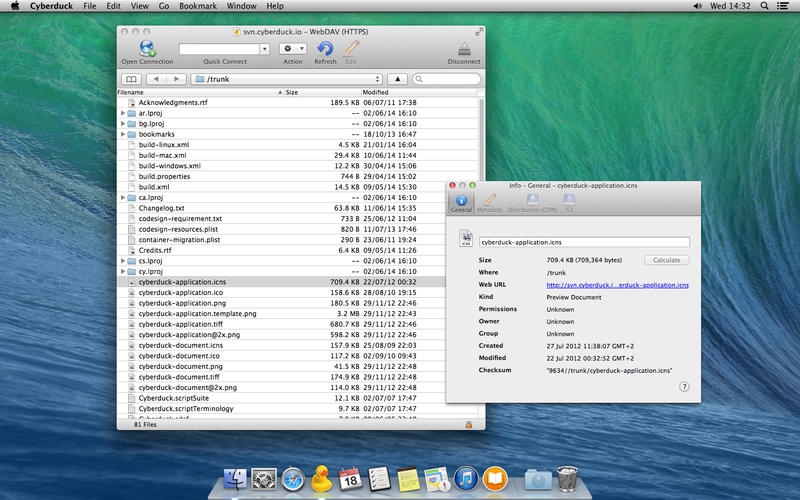Open the Action gear menu
The image size is (800, 500).
point(293,48)
